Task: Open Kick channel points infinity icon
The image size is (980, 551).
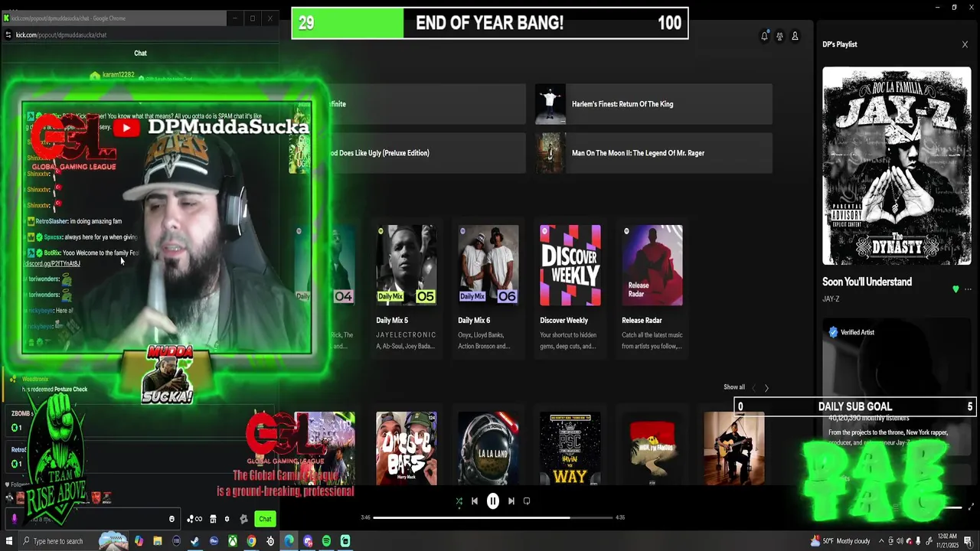Action: tap(194, 519)
